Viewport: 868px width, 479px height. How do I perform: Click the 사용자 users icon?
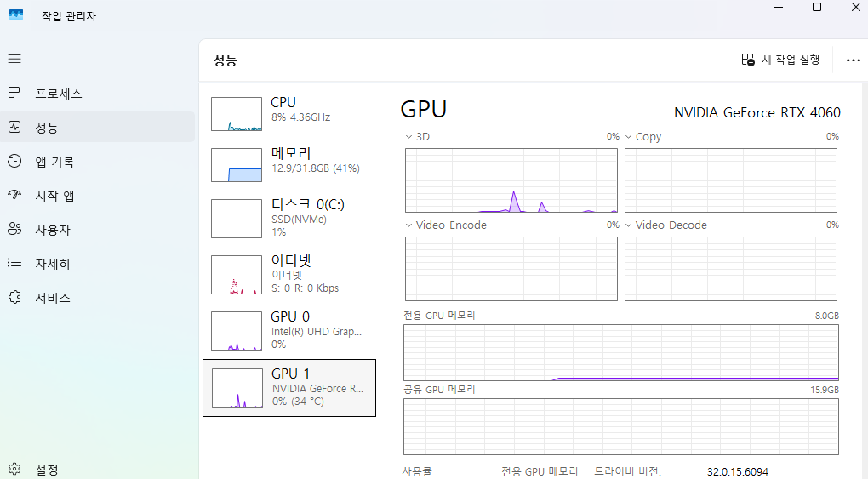(14, 229)
